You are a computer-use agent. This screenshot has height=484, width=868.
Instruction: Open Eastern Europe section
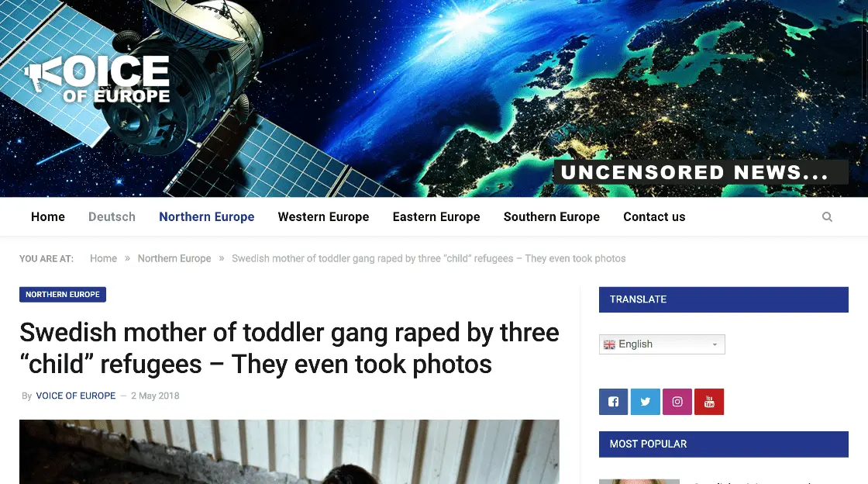436,216
